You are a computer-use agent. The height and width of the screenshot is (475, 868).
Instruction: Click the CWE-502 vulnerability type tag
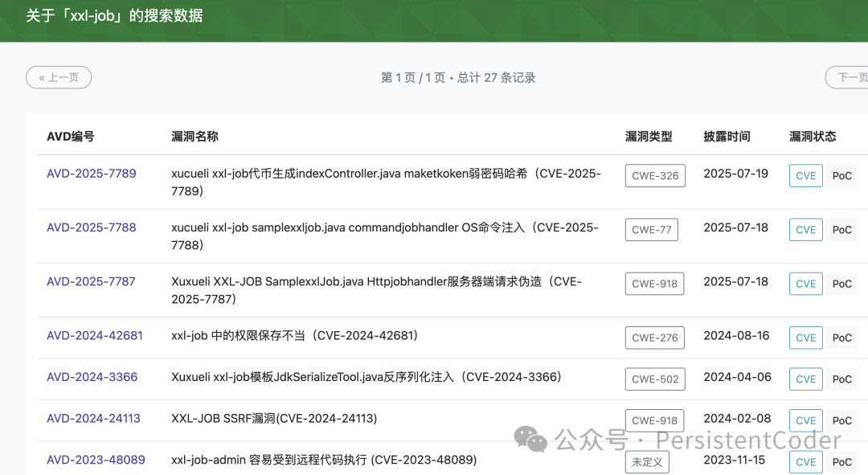tap(654, 378)
